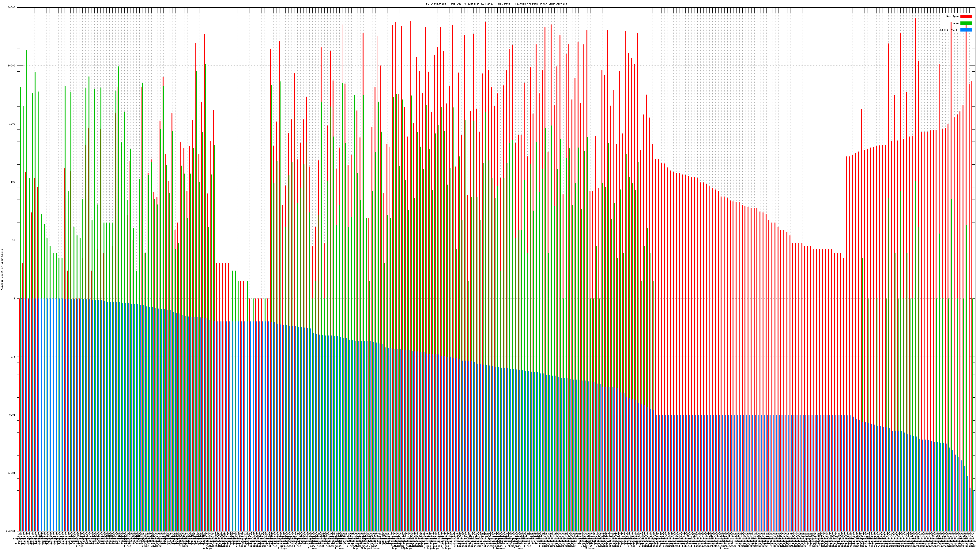This screenshot has height=551, width=980.
Task: Click the 0.01 y-axis label
Action: tap(13, 415)
